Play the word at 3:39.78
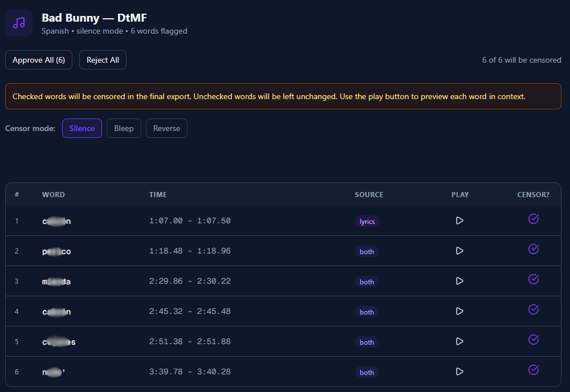The height and width of the screenshot is (392, 570). point(459,371)
